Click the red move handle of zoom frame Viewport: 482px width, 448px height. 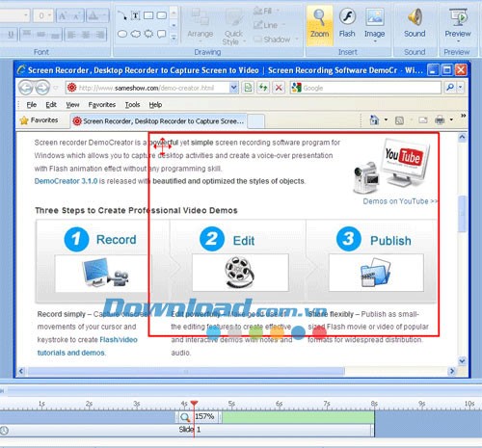[x=162, y=146]
